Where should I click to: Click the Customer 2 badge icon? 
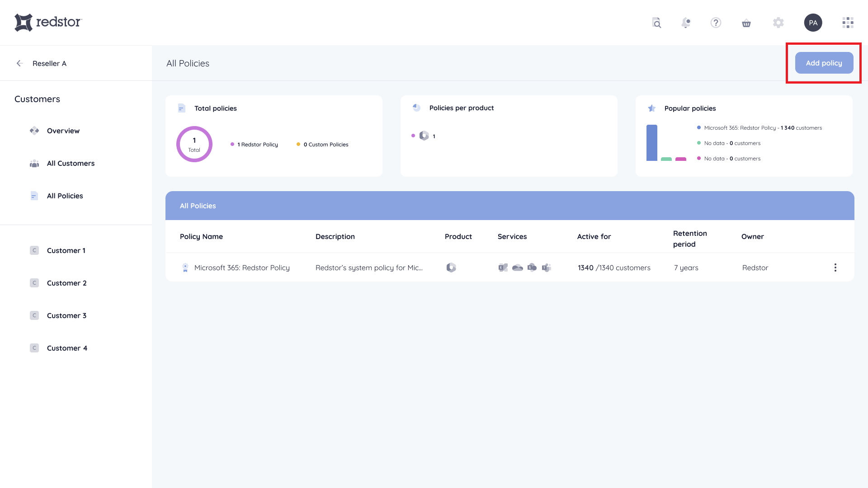[34, 283]
